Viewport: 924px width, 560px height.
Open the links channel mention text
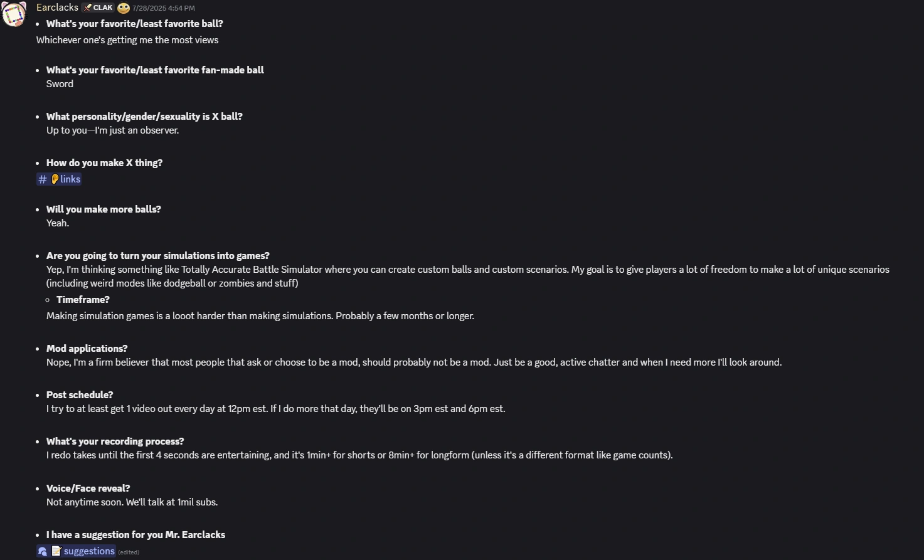(70, 179)
